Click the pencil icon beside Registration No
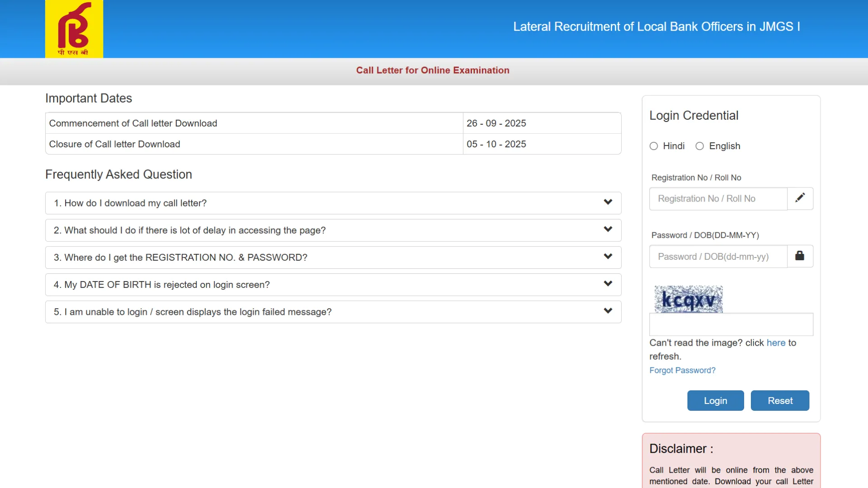868x488 pixels. (x=800, y=198)
